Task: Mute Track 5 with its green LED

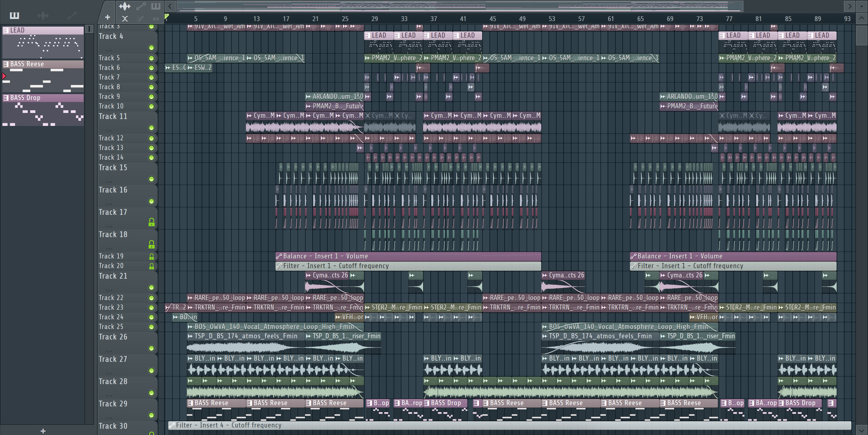Action: [x=152, y=58]
